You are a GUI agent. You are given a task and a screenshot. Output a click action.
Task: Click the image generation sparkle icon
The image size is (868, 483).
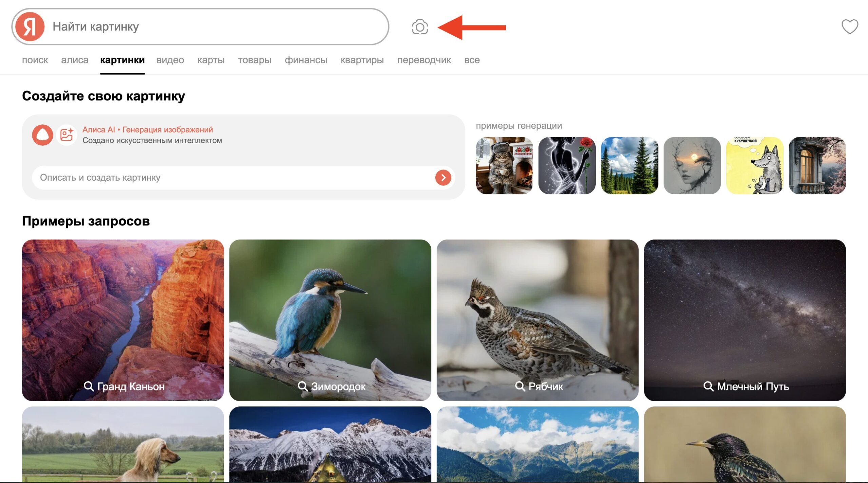(x=66, y=135)
